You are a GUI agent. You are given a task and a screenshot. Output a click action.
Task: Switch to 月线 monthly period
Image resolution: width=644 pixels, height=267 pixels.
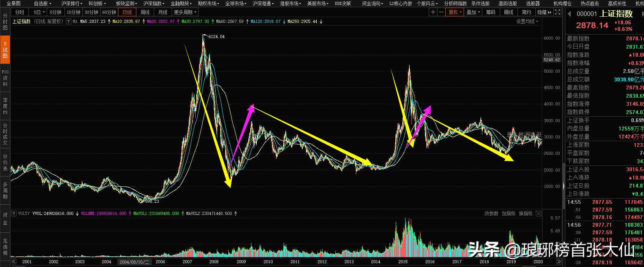click(163, 12)
